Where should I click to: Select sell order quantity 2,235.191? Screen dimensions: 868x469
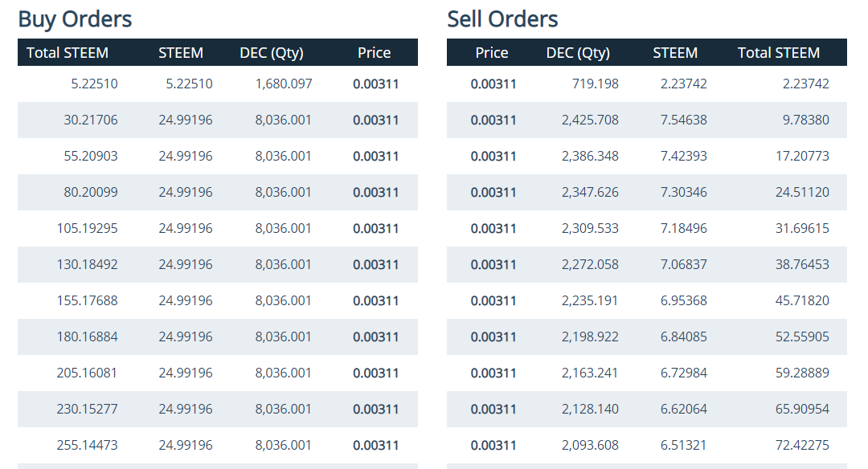pyautogui.click(x=590, y=301)
